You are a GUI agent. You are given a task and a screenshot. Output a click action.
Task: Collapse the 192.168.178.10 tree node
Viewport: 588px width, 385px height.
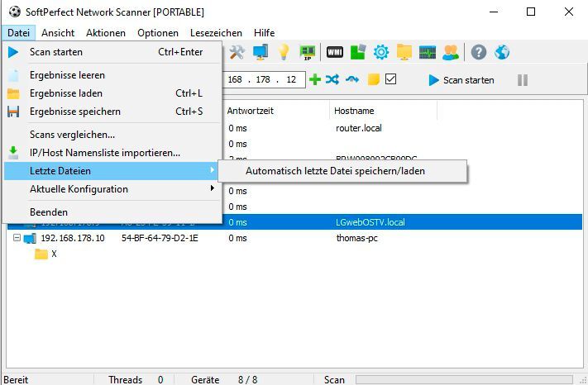(17, 237)
